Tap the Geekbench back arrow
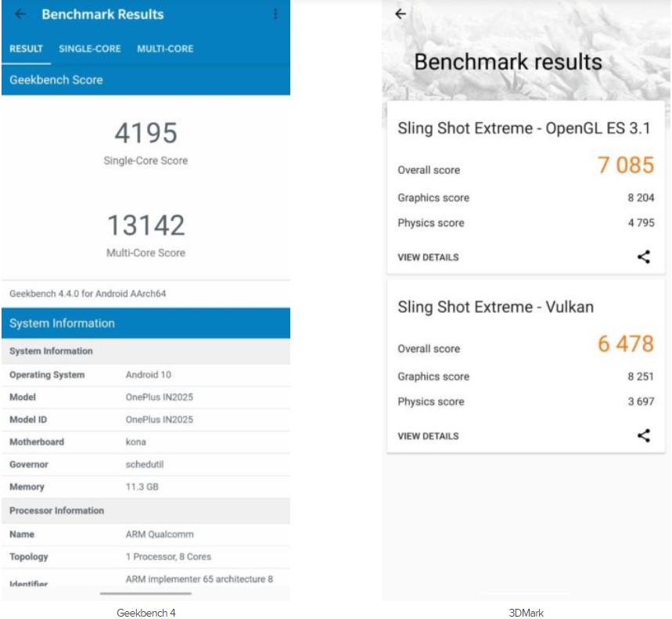 click(x=20, y=14)
